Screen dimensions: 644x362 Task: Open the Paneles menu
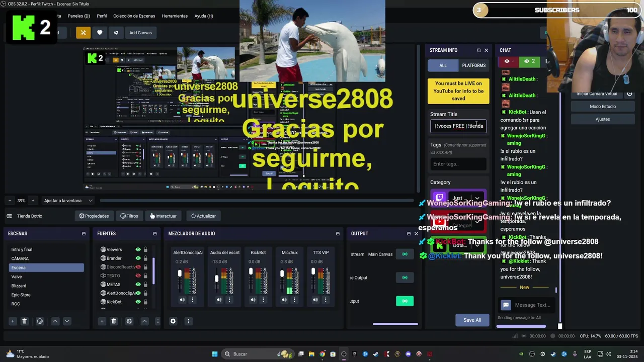[78, 16]
